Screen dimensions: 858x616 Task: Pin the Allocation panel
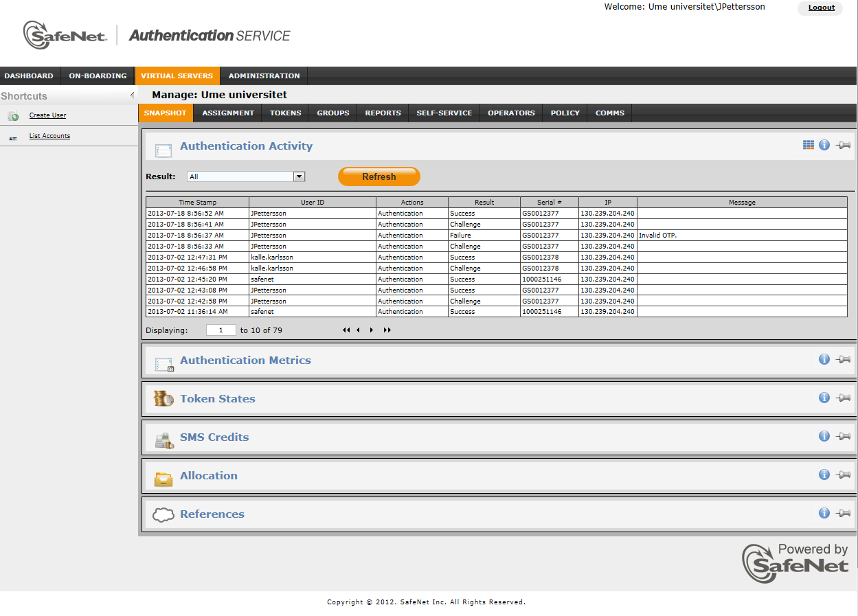click(844, 475)
